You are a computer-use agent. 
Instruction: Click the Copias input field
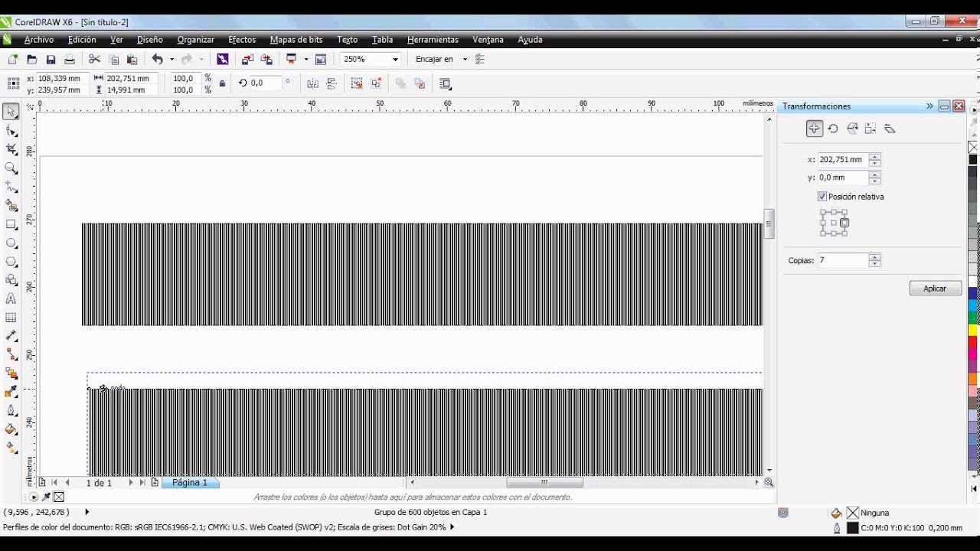(x=842, y=260)
